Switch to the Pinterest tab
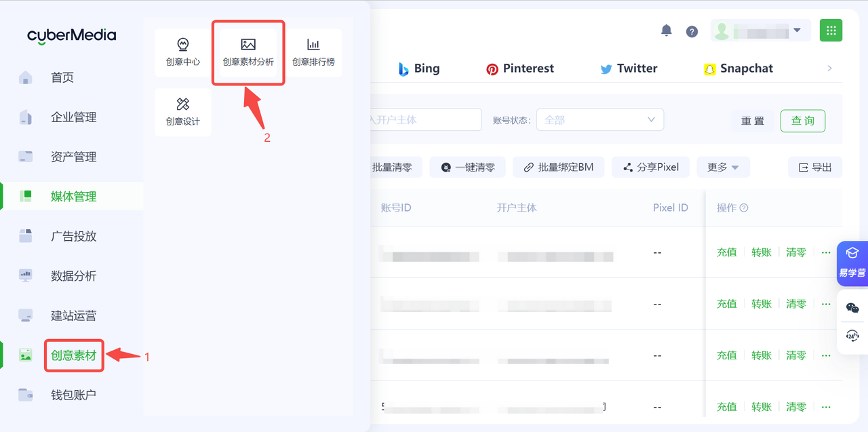The image size is (868, 432). (520, 68)
